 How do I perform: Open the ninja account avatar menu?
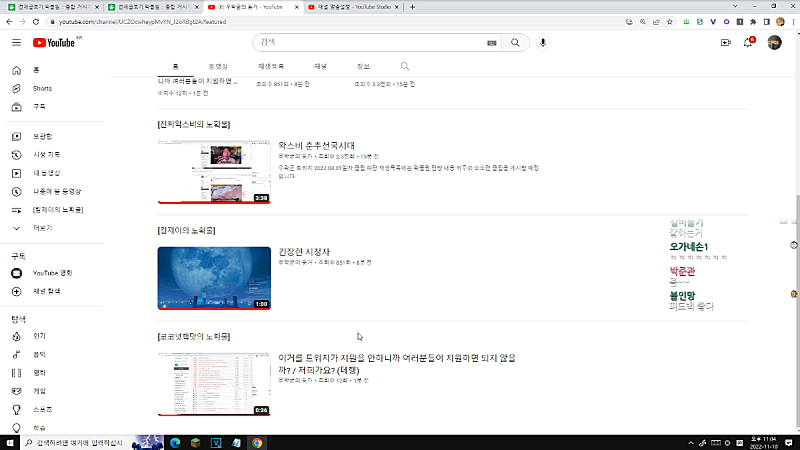774,43
